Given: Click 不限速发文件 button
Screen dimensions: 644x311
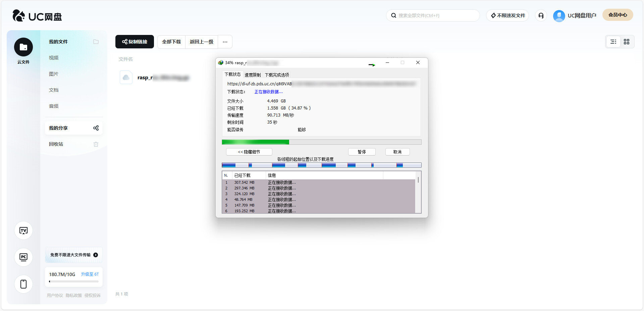Looking at the screenshot, I should pyautogui.click(x=507, y=15).
